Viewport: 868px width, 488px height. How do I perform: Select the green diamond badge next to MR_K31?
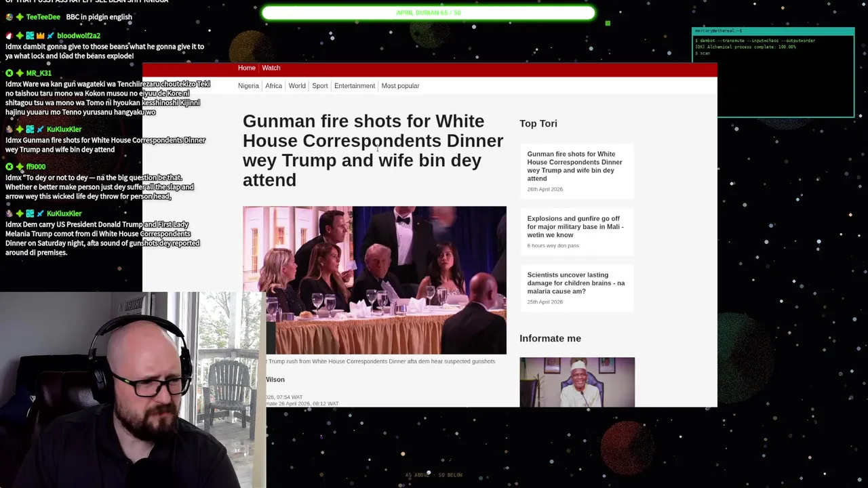click(x=20, y=73)
